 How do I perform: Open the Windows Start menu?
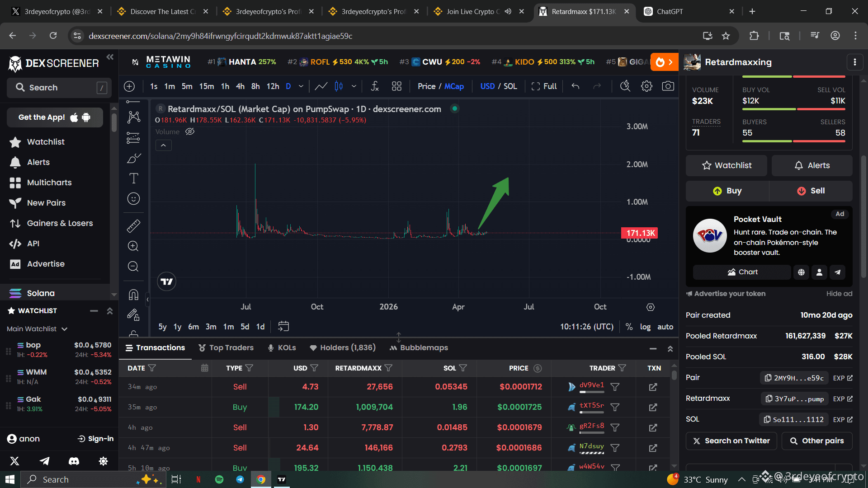tap(10, 479)
